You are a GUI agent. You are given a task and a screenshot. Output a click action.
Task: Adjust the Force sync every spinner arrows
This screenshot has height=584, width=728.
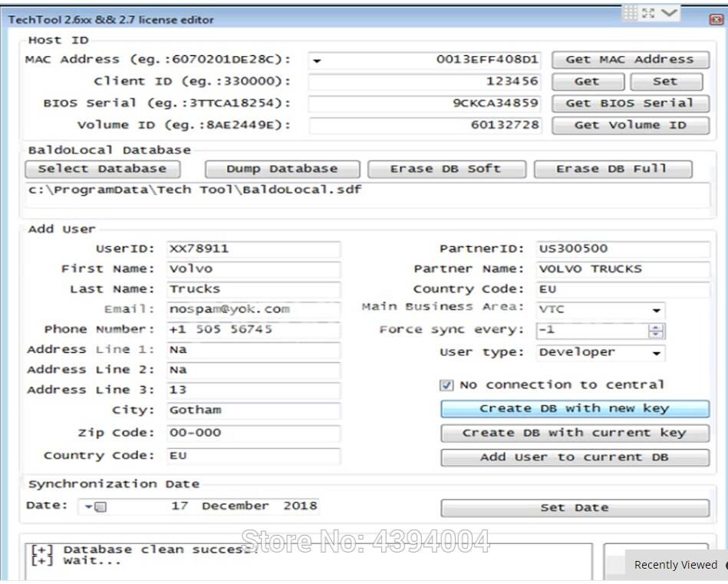click(656, 331)
